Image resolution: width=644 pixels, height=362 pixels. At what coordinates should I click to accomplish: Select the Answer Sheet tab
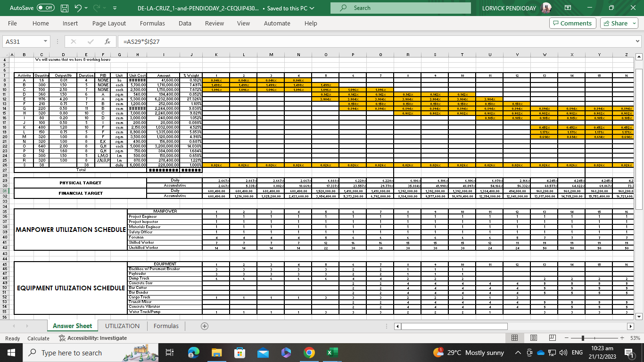[x=73, y=326]
